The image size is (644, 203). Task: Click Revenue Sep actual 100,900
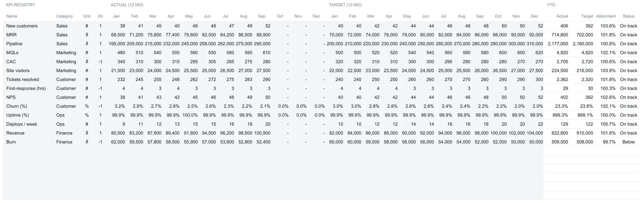point(262,133)
